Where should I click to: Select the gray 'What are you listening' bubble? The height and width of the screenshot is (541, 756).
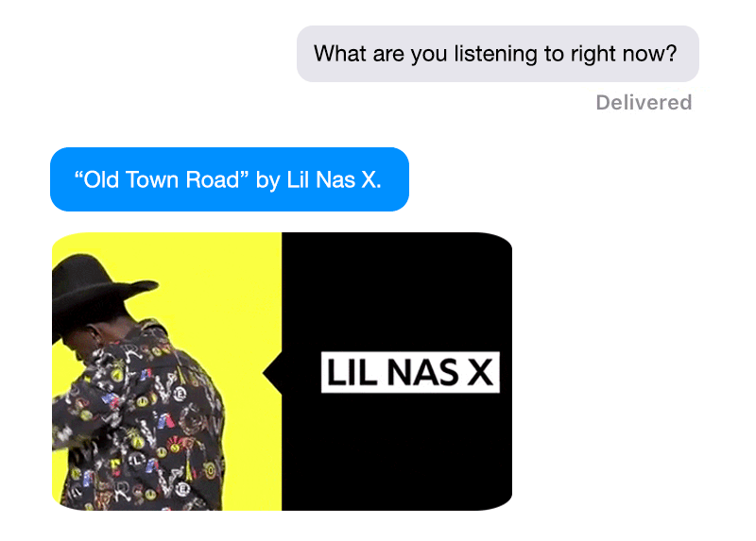click(x=498, y=54)
